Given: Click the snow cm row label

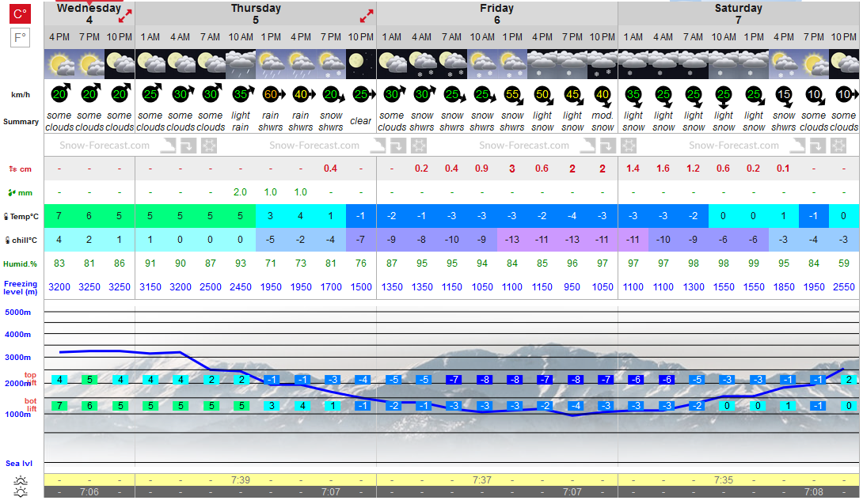Looking at the screenshot, I should point(21,169).
